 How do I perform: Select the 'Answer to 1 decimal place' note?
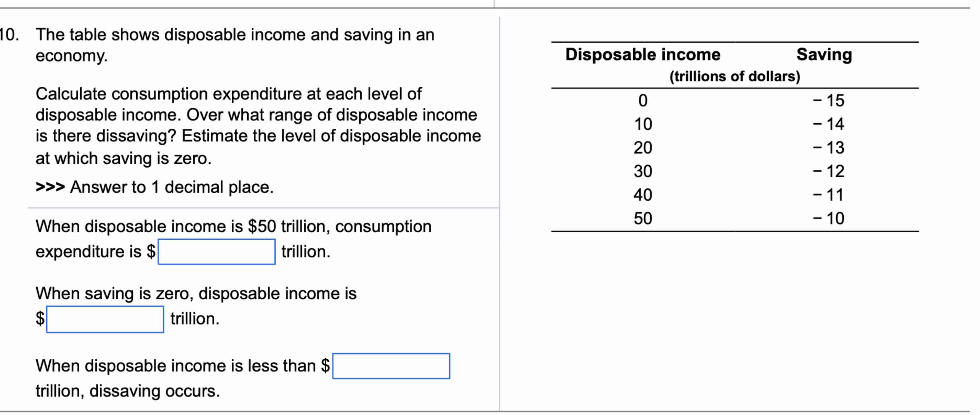click(x=154, y=187)
